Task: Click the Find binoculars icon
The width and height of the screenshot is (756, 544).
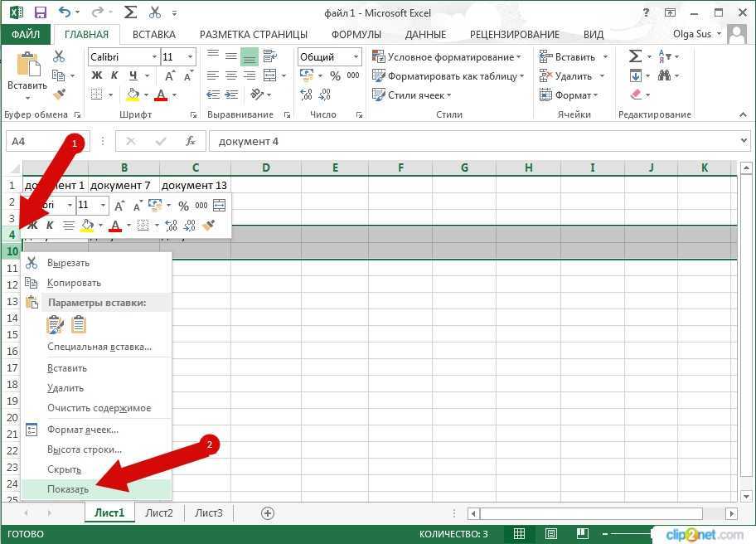Action: click(664, 75)
